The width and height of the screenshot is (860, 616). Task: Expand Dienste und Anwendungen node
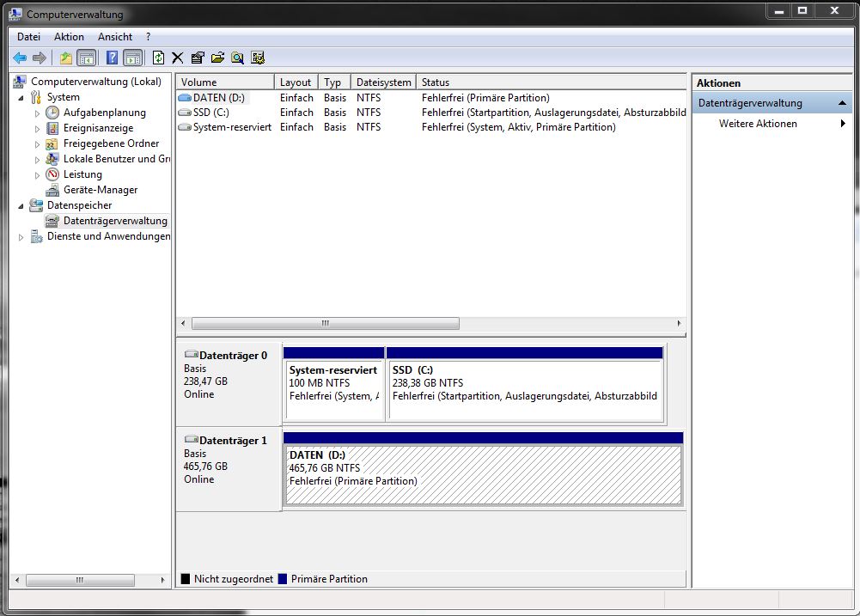[21, 237]
